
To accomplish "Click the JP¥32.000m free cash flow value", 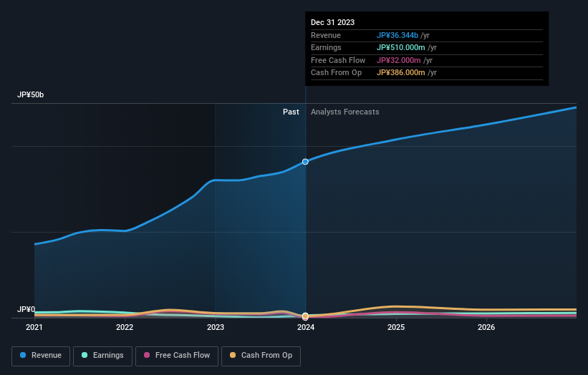I will click(x=399, y=60).
